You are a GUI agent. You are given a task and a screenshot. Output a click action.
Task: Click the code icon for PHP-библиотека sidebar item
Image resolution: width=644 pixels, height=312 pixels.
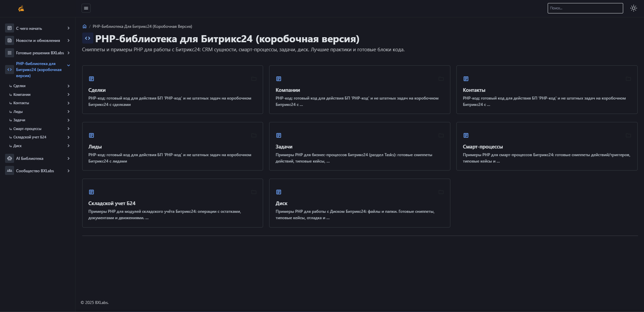9,69
